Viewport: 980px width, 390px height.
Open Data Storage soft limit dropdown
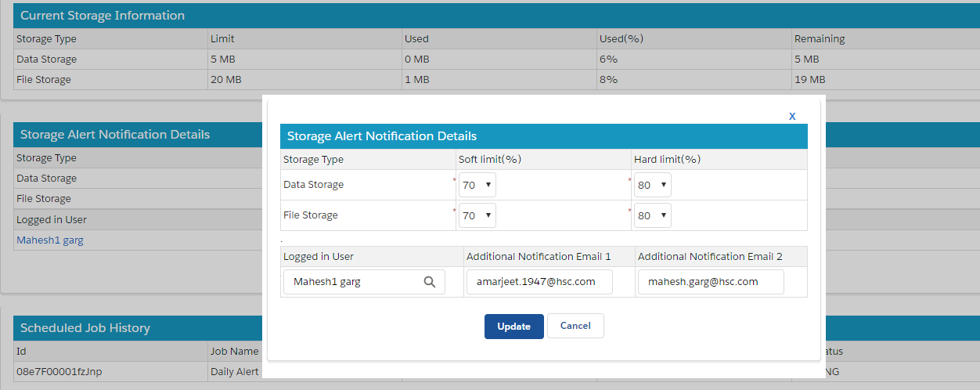tap(477, 185)
